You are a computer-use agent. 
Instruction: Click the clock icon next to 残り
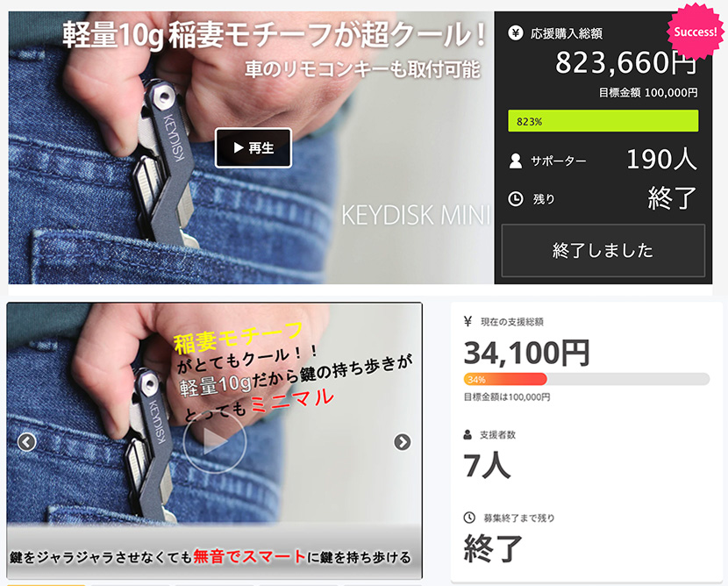516,199
